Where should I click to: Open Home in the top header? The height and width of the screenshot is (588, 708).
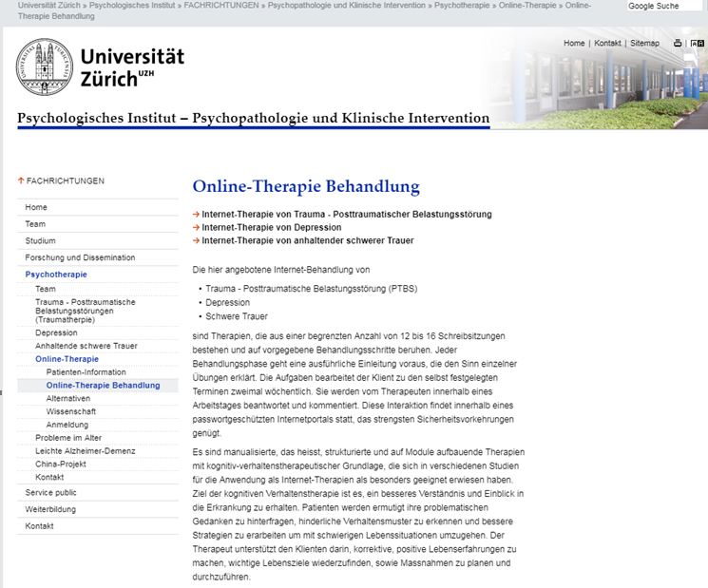[x=574, y=44]
